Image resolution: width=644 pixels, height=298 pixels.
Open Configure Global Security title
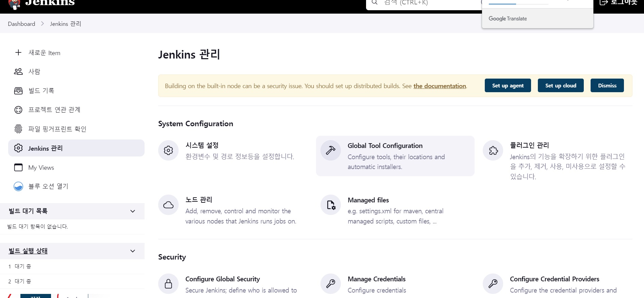[x=222, y=279]
